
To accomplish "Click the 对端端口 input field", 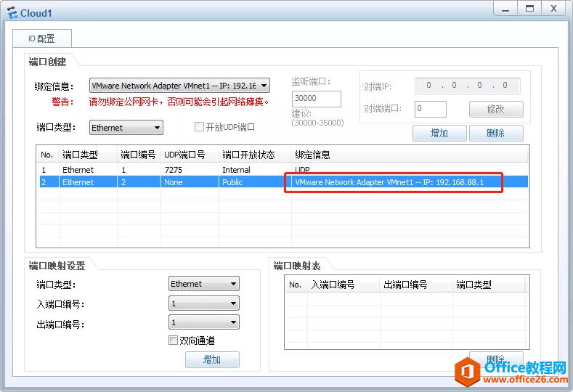I will coord(430,109).
